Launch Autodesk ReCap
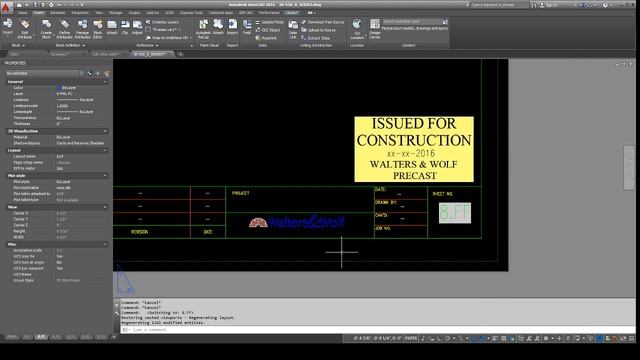 pyautogui.click(x=203, y=29)
